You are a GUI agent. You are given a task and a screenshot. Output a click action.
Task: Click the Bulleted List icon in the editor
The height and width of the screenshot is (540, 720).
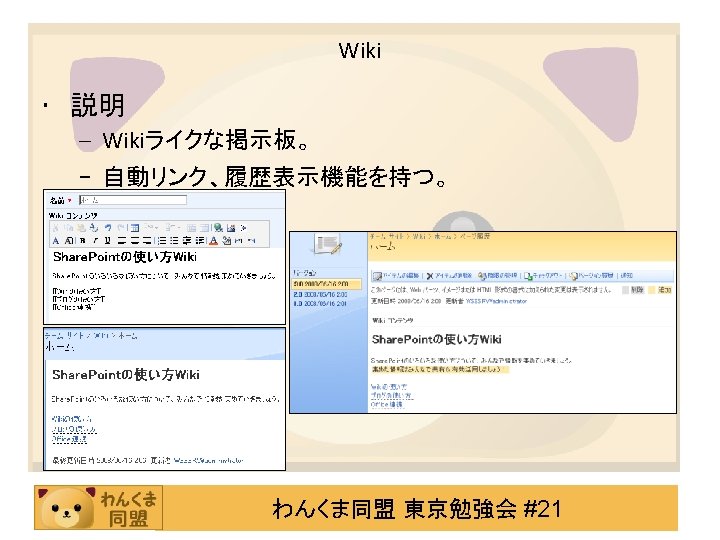174,241
